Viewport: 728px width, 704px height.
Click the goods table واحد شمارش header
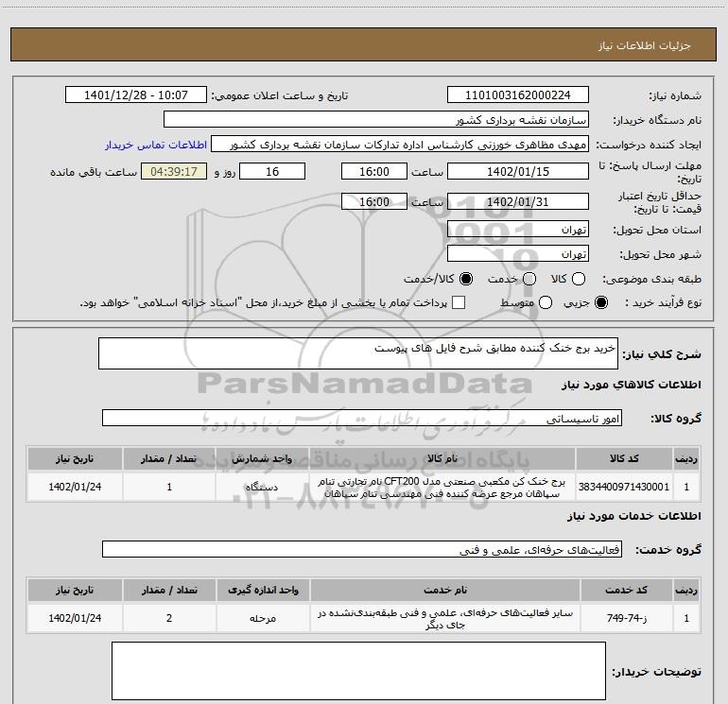pyautogui.click(x=262, y=459)
